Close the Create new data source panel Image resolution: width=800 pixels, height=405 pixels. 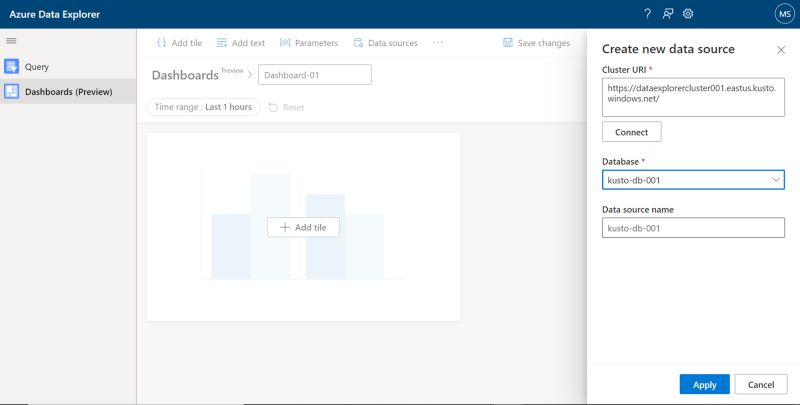[781, 49]
